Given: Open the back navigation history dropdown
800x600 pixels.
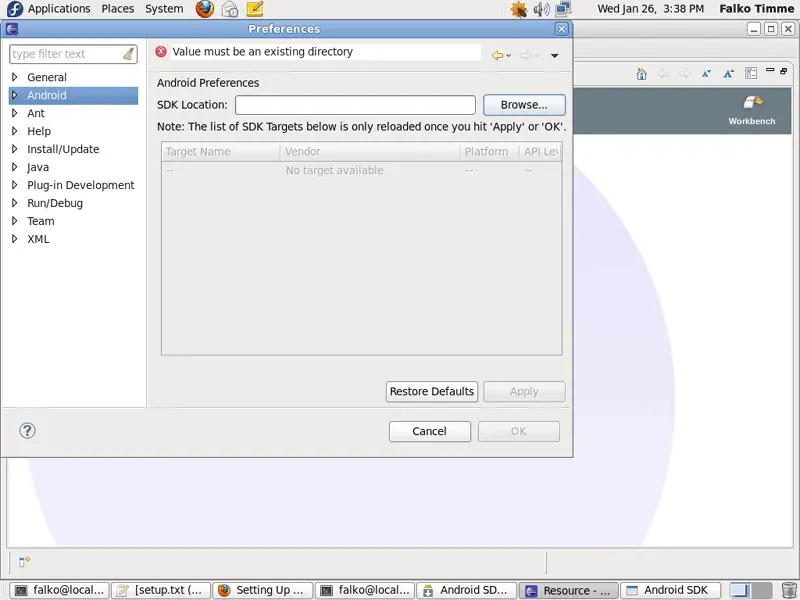Looking at the screenshot, I should [x=509, y=56].
